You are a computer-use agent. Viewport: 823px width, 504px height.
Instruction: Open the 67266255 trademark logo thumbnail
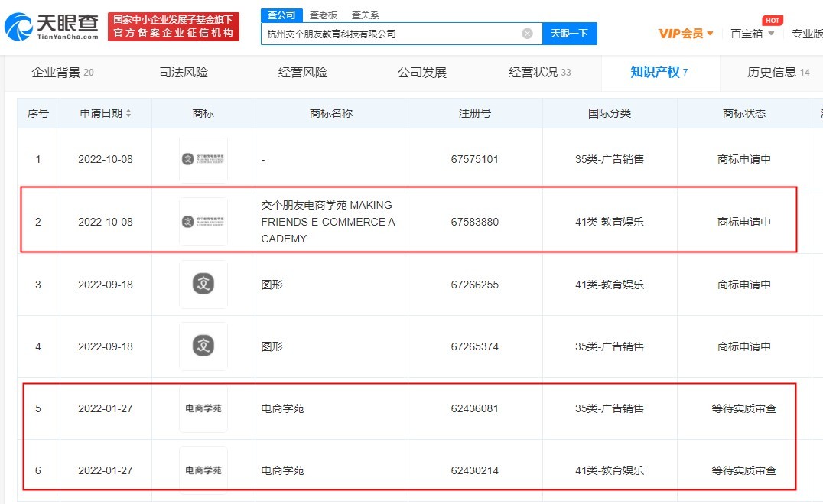203,284
